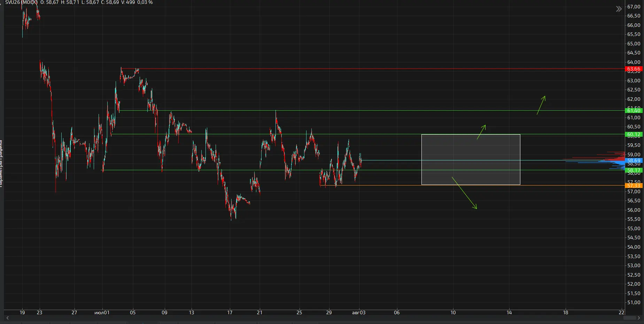This screenshot has height=324, width=644.
Task: Open the 'Параметры графика' side tab
Action: coord(1,163)
